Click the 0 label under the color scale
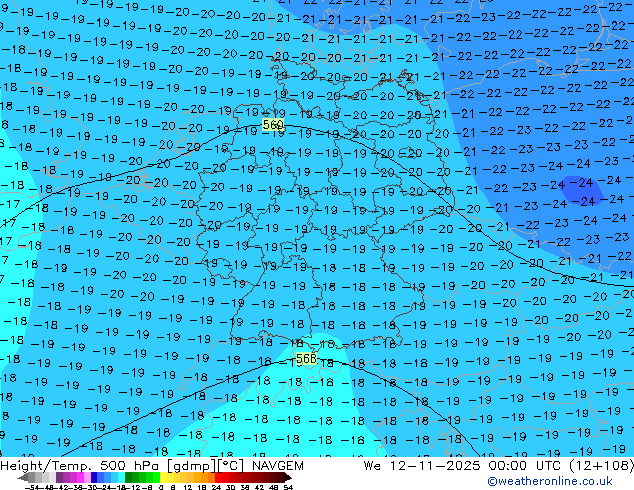Screen dimensions: 634x490 pyautogui.click(x=161, y=488)
